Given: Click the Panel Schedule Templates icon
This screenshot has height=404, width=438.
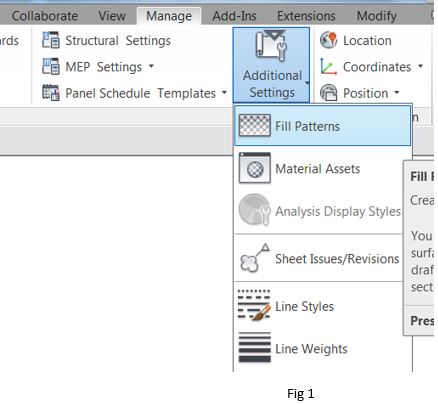Looking at the screenshot, I should [x=51, y=93].
